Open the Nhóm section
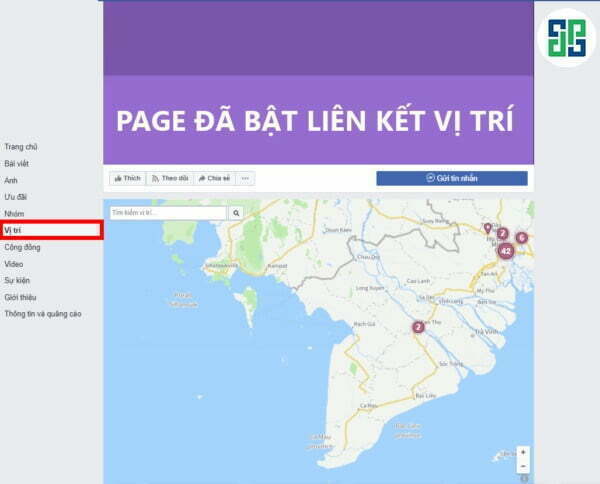This screenshot has width=600, height=484. coord(14,214)
